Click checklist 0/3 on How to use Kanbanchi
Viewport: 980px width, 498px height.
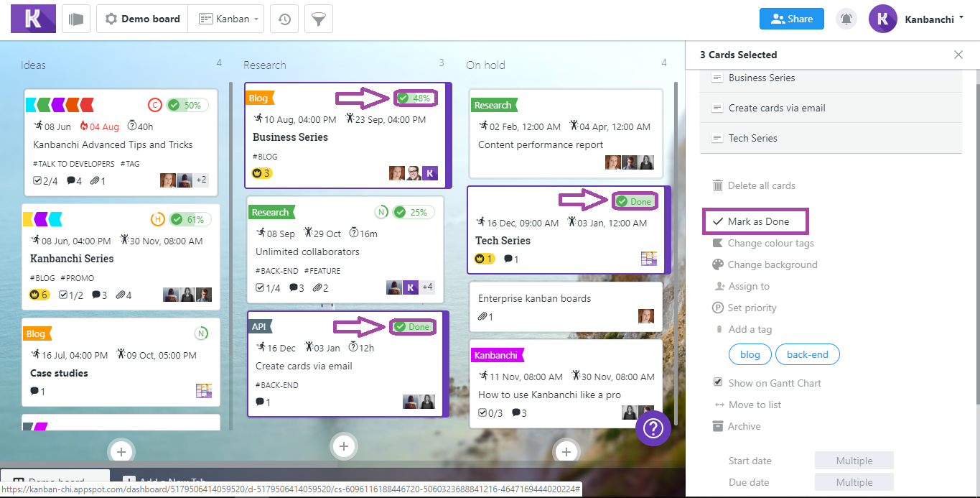pyautogui.click(x=491, y=412)
